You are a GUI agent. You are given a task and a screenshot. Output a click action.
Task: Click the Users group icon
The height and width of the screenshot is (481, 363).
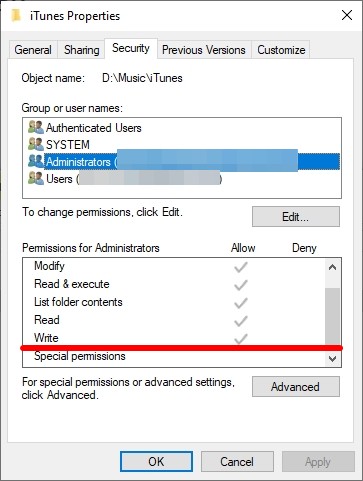pos(36,178)
